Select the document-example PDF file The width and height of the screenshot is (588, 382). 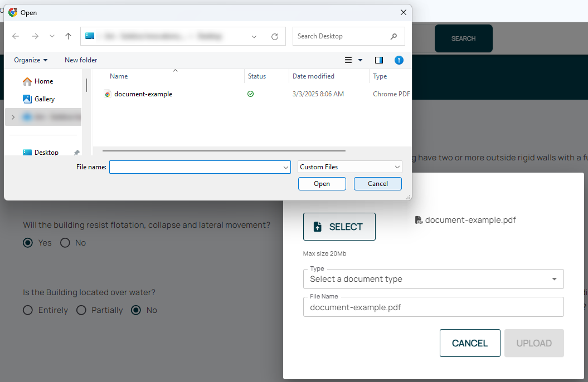pos(143,94)
